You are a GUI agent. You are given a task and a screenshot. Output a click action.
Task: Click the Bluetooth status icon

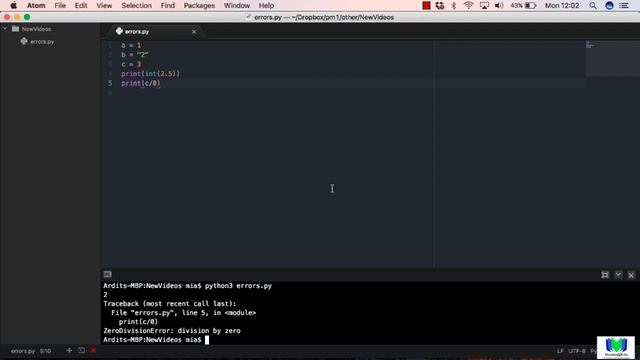click(453, 5)
